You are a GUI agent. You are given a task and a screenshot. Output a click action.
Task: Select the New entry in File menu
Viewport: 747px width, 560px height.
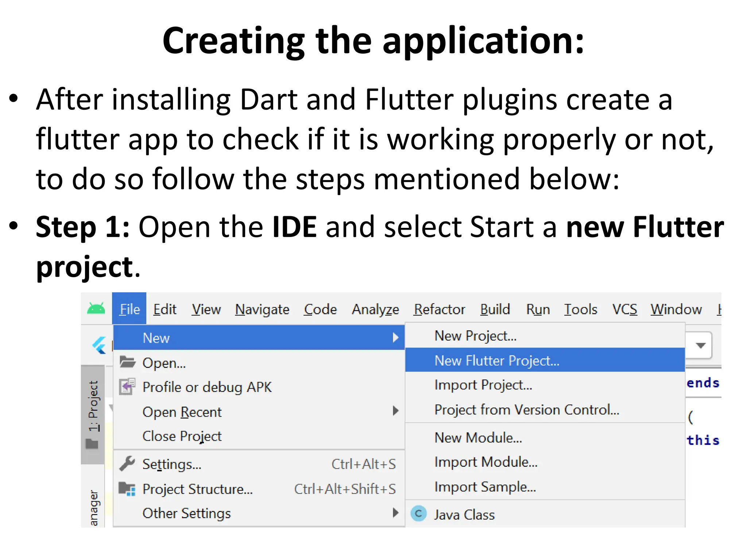click(x=259, y=338)
